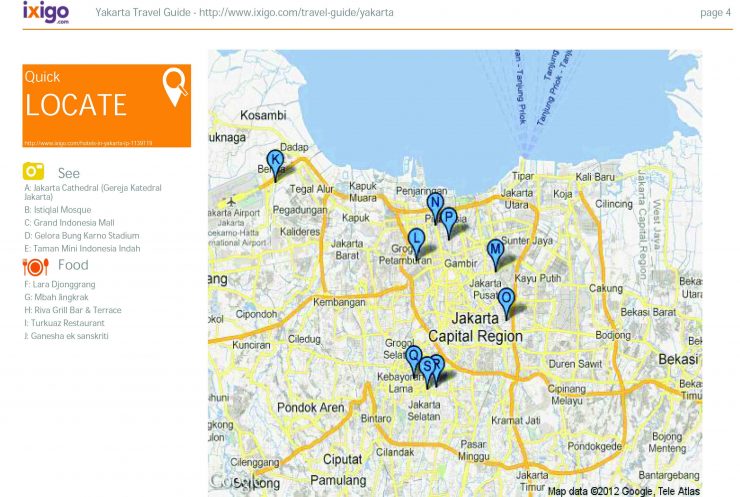The image size is (740, 497).
Task: Select map marker K near Dadap
Action: click(275, 165)
